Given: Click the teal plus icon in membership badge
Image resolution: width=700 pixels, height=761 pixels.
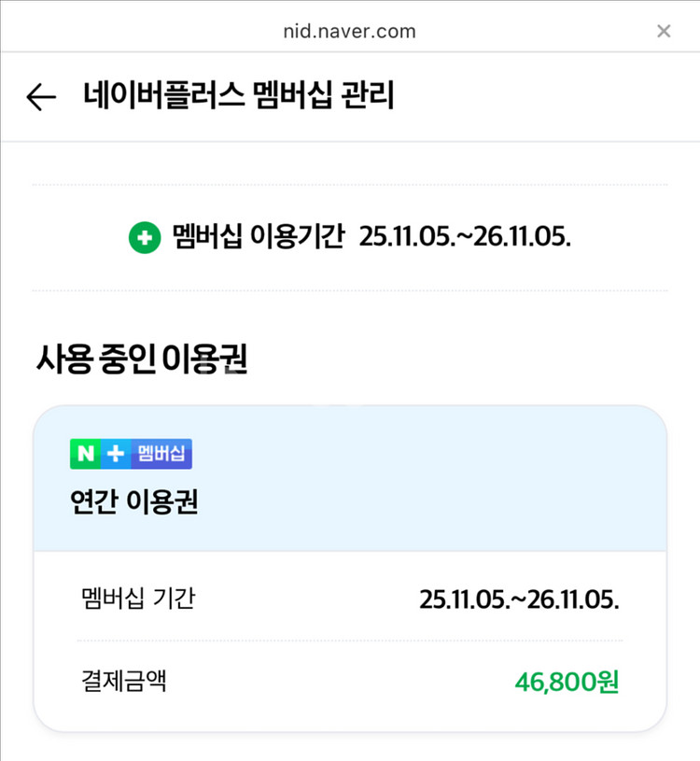Looking at the screenshot, I should 117,453.
